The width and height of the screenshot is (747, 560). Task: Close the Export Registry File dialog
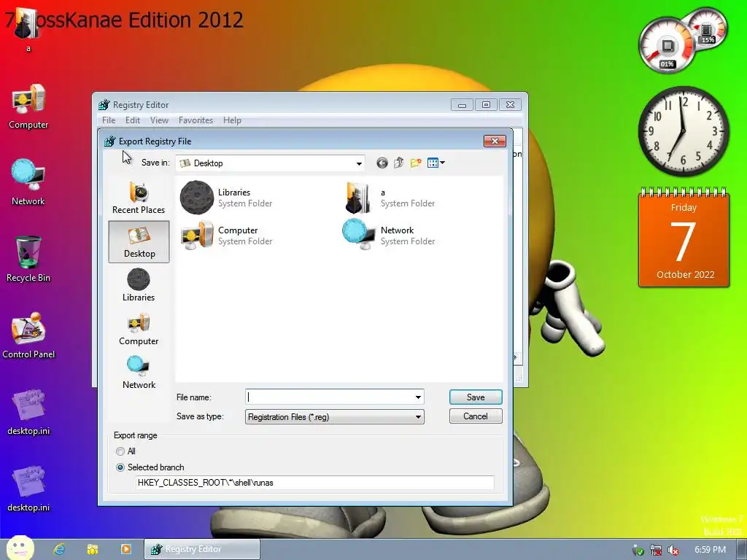495,141
